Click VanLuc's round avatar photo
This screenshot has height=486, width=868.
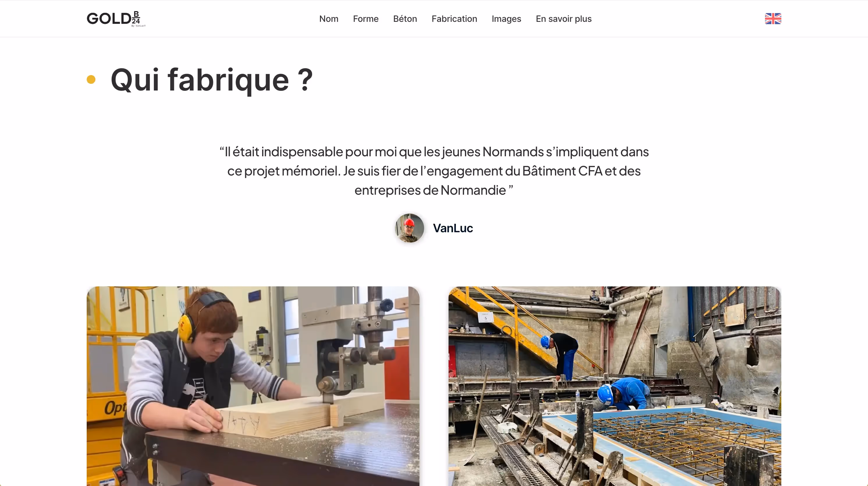coord(409,228)
